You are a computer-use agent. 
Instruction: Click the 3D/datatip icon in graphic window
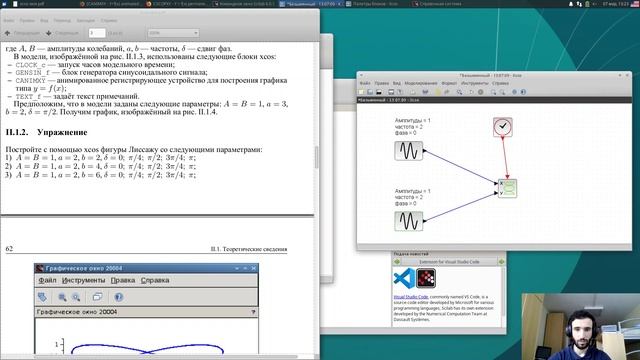click(x=97, y=297)
